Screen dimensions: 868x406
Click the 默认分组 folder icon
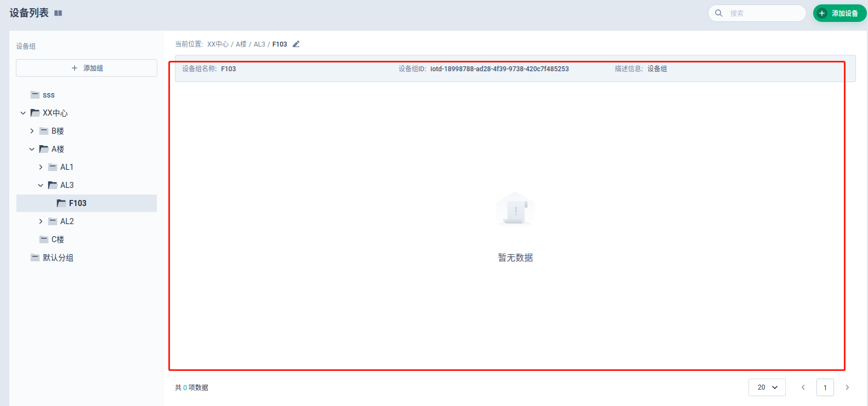(x=35, y=258)
